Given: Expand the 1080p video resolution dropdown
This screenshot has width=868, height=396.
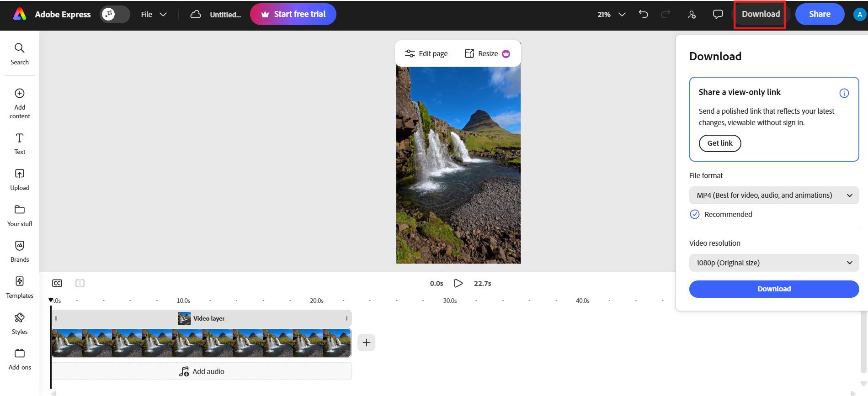Looking at the screenshot, I should 774,263.
